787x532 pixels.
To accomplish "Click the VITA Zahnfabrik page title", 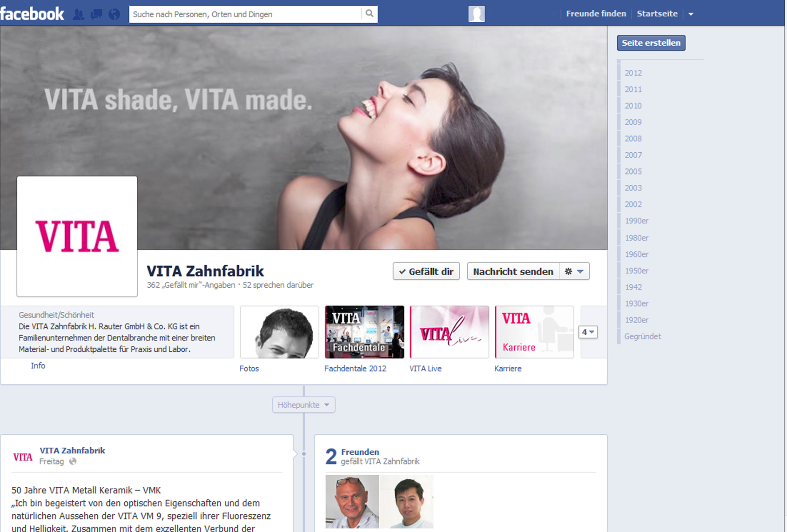I will (205, 271).
